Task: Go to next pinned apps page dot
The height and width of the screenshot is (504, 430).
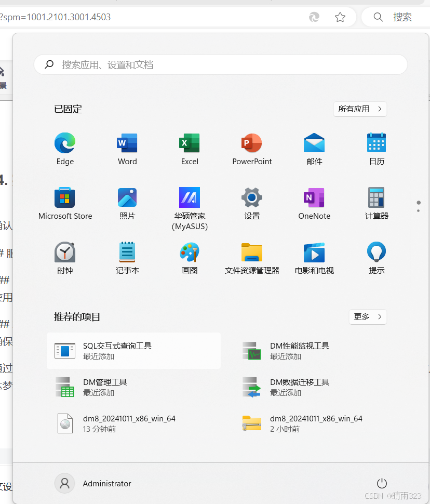Action: click(x=418, y=210)
